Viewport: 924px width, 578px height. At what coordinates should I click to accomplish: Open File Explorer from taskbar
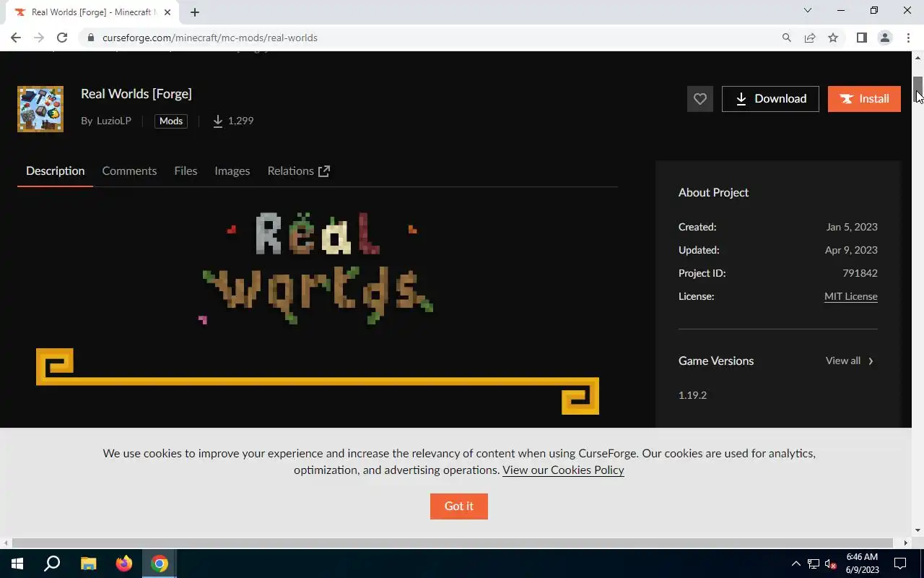88,564
